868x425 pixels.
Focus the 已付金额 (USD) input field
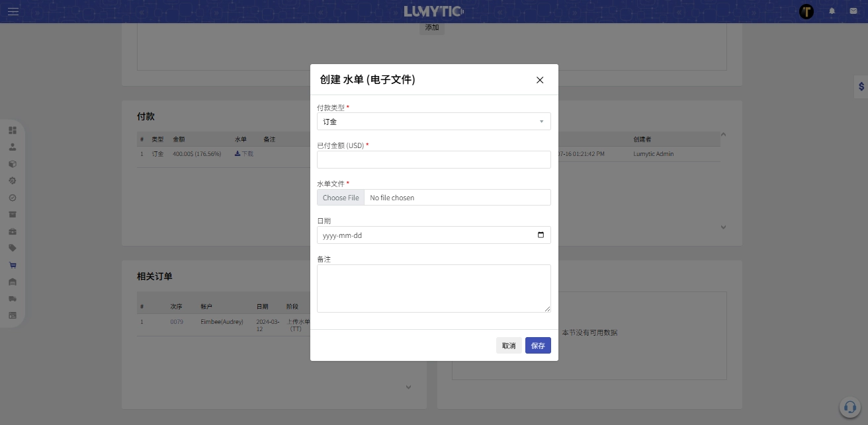[x=433, y=159]
